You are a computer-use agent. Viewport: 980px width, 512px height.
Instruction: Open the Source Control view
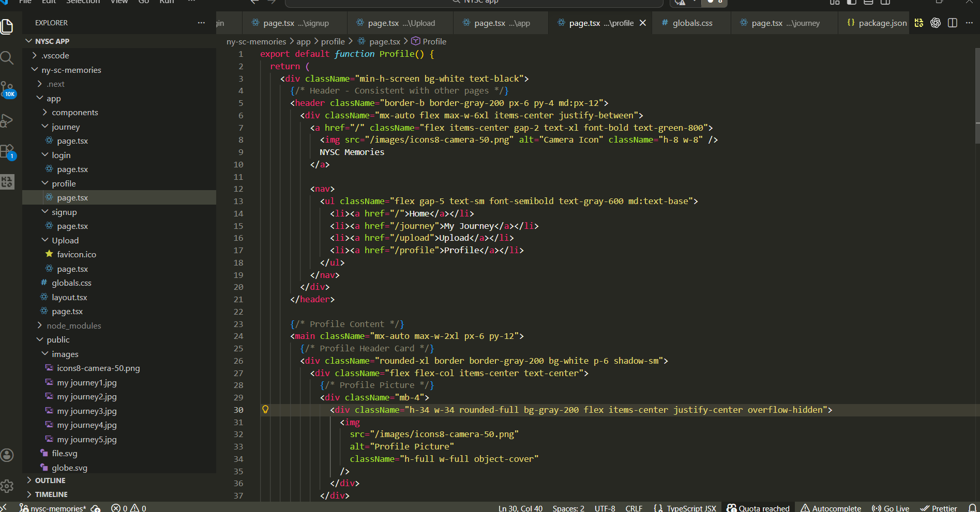pos(7,89)
